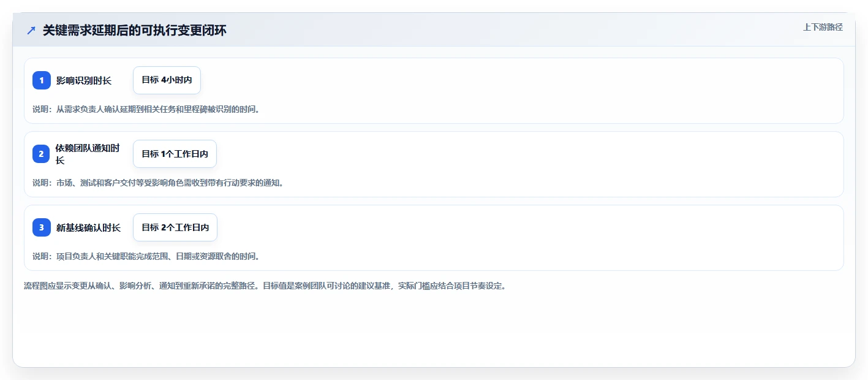Click the note starting 说明：从需求负责人确认延期
Viewport: 868px width, 380px height.
point(146,109)
